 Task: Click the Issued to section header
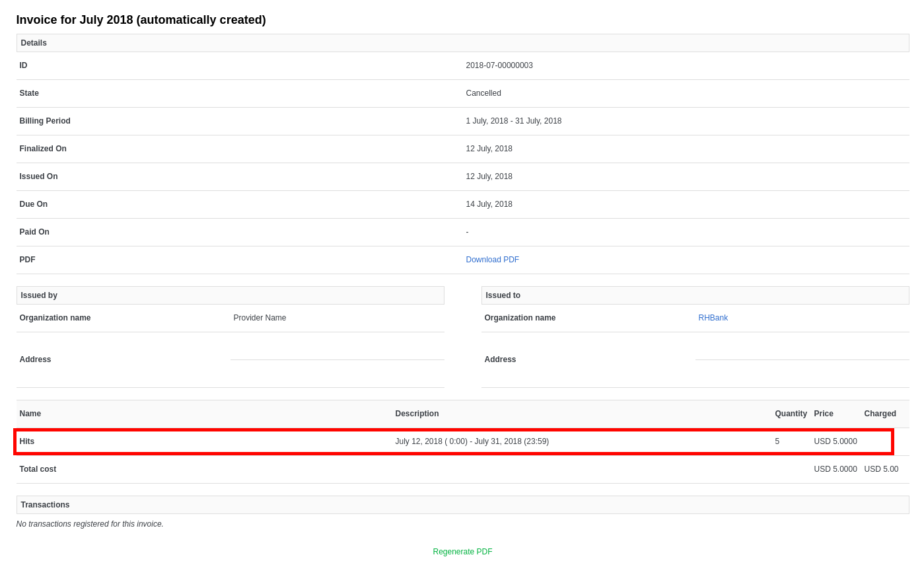[x=503, y=295]
